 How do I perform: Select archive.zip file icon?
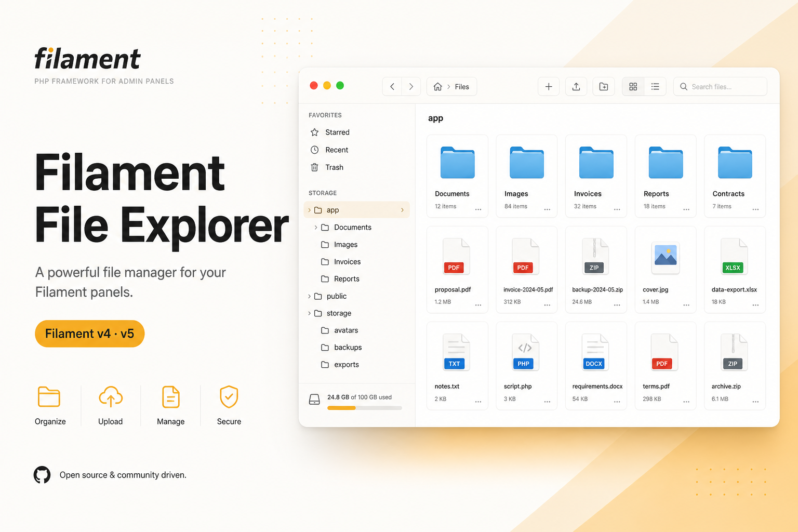tap(734, 352)
